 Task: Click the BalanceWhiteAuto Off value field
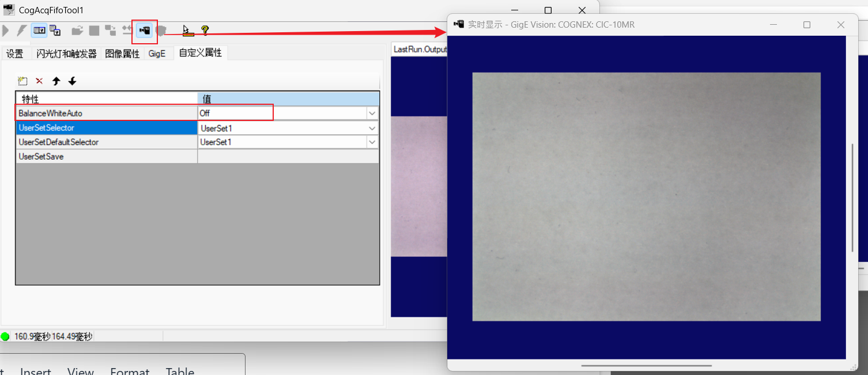point(282,113)
